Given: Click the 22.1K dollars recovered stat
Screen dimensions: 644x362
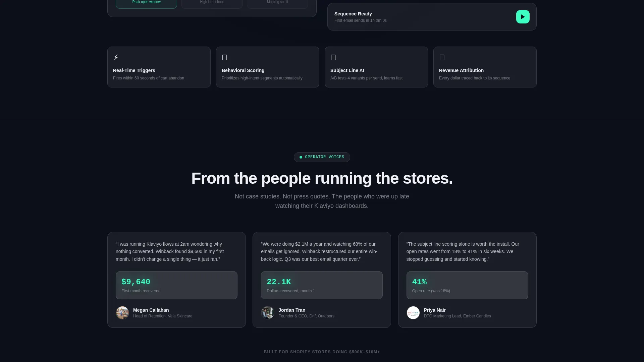Looking at the screenshot, I should click(322, 285).
